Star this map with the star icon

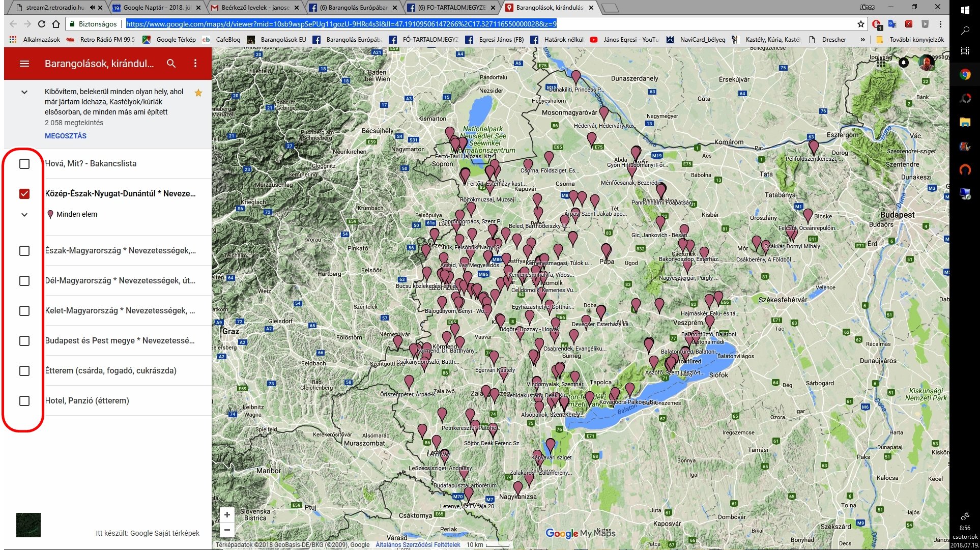(198, 93)
